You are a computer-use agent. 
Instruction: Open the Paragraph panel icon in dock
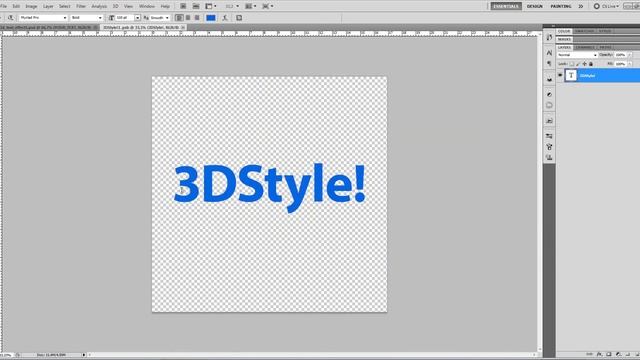click(x=549, y=64)
